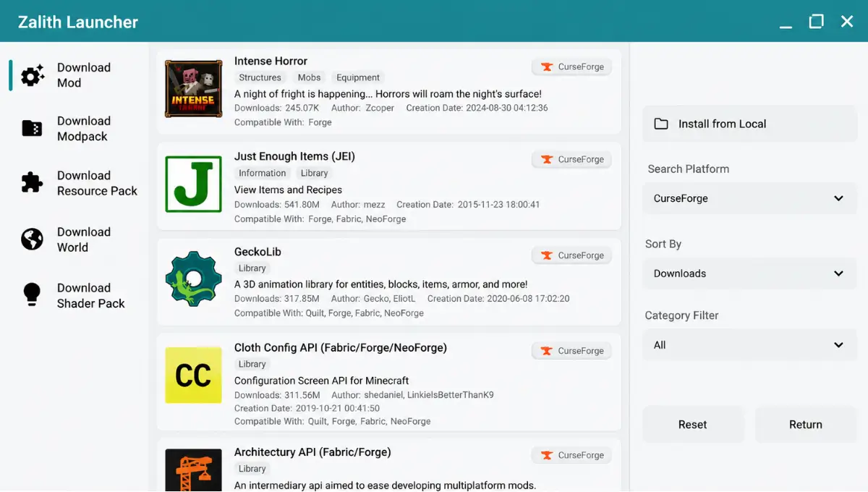Open the Cloth Config yellow CC thumbnail
The width and height of the screenshot is (868, 492).
(193, 376)
